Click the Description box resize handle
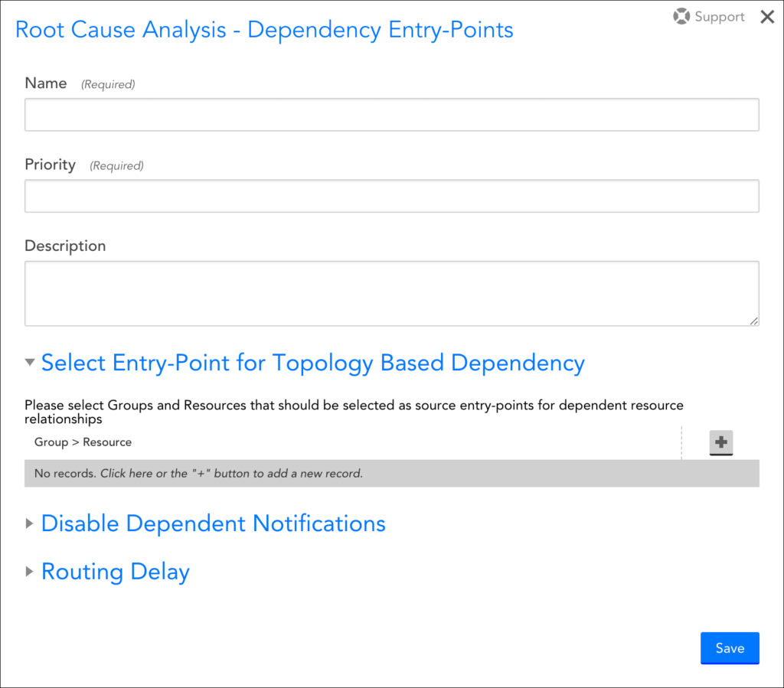 pyautogui.click(x=754, y=321)
